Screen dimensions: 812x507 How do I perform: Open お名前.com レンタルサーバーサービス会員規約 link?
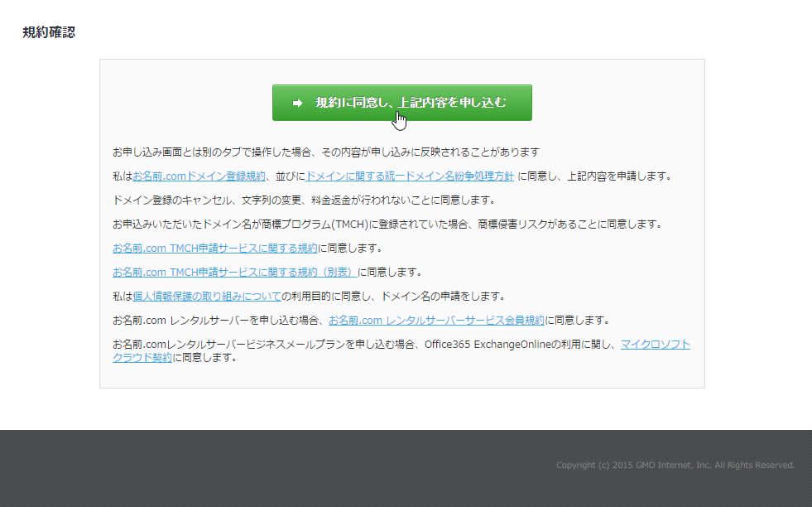(436, 321)
